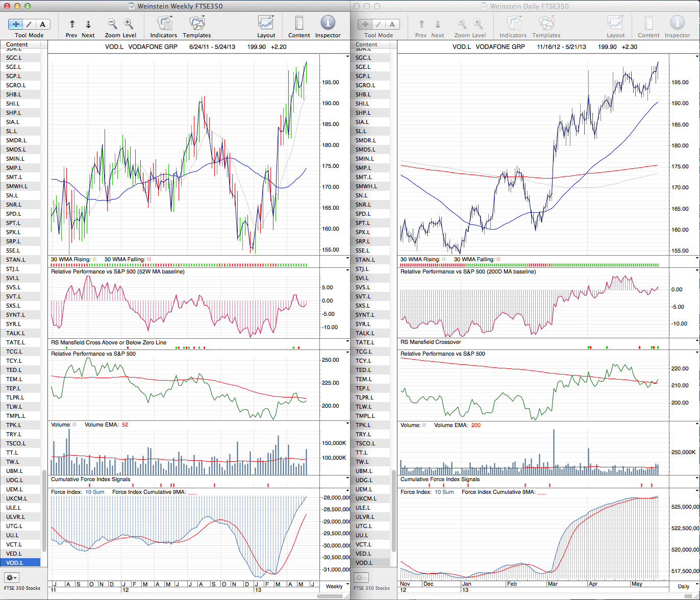The image size is (700, 600).
Task: Expand 30 WMA panel menu in Weekly chart
Action: pos(347,259)
